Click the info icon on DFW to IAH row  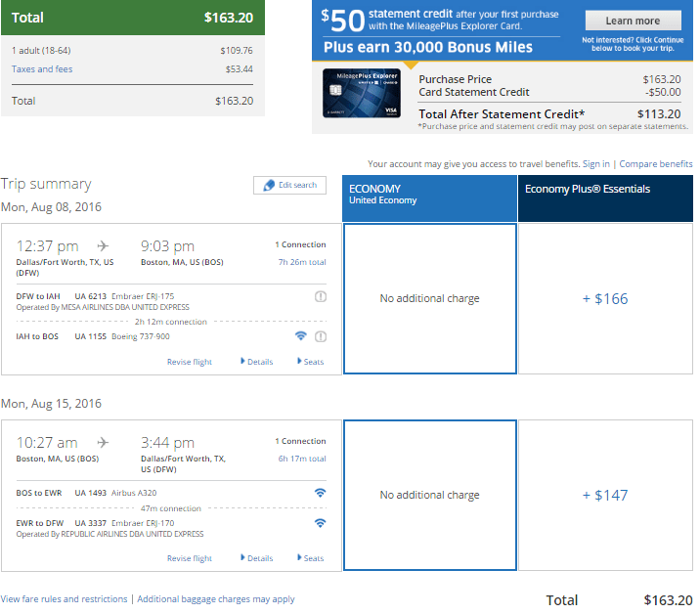(321, 296)
